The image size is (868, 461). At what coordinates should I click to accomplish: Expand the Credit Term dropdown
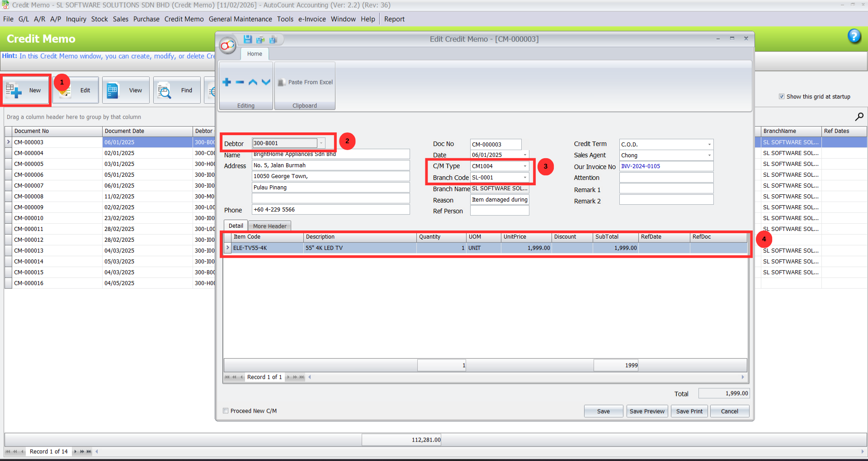coord(709,144)
